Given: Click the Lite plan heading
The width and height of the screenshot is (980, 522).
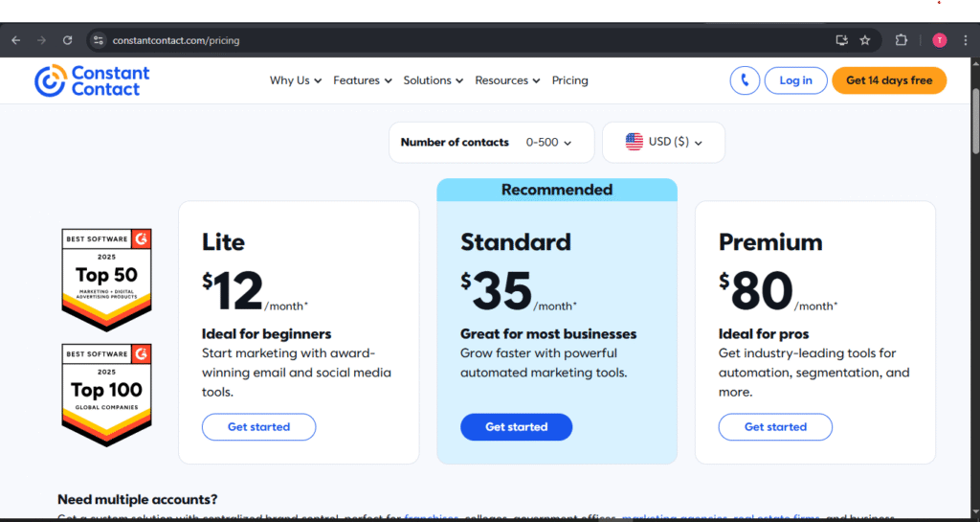Looking at the screenshot, I should tap(223, 242).
